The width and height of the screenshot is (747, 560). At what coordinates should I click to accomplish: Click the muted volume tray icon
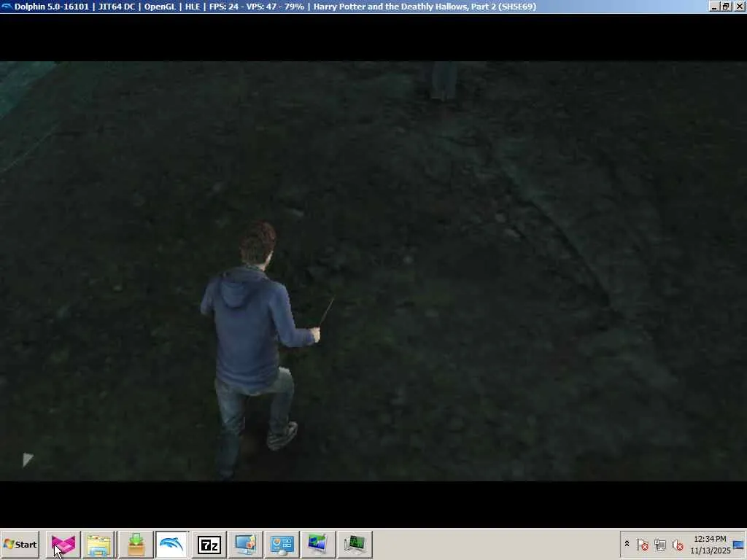[677, 544]
